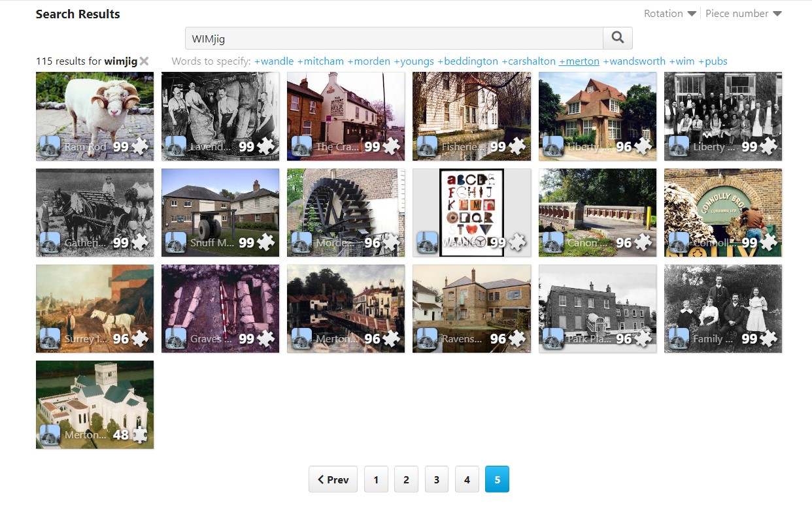The width and height of the screenshot is (812, 518).
Task: Go to results page 2
Action: click(x=406, y=479)
